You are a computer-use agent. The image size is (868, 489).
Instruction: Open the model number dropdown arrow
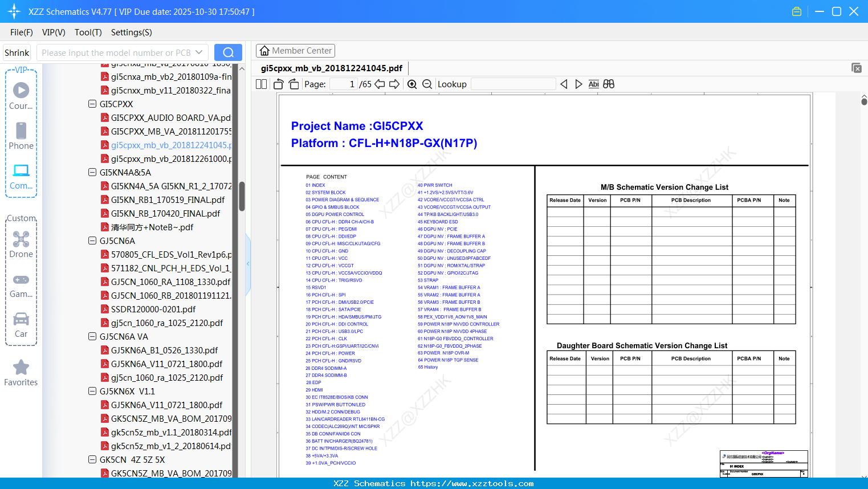point(199,52)
